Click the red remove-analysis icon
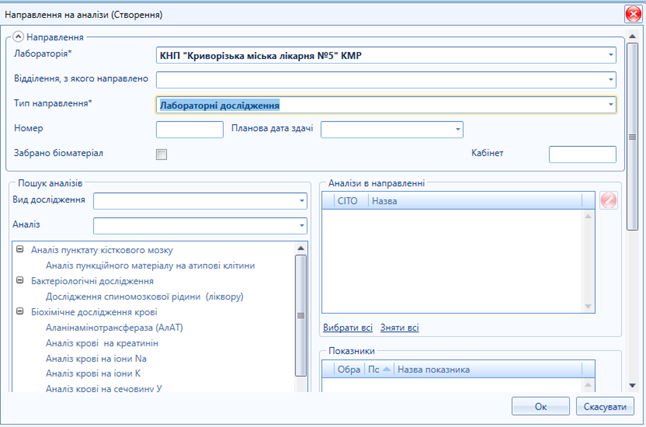The image size is (646, 427). click(x=608, y=201)
